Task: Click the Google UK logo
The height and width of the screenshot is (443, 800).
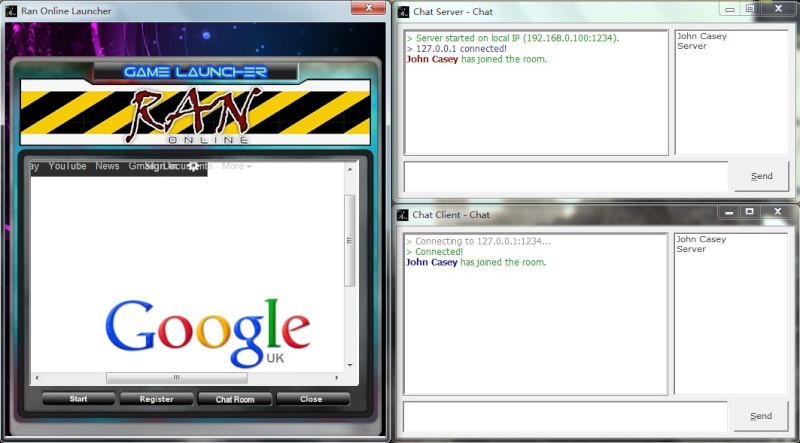Action: (x=208, y=332)
